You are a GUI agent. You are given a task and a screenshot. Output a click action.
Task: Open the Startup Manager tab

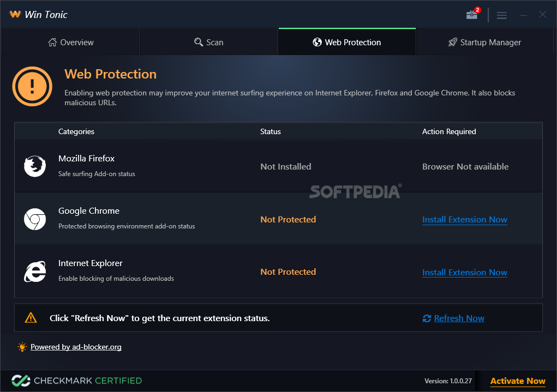pyautogui.click(x=484, y=42)
